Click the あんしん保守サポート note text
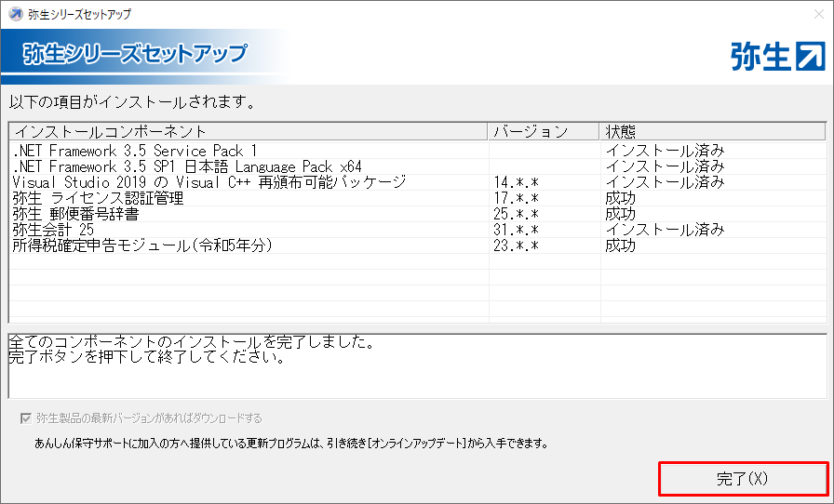 (x=291, y=443)
